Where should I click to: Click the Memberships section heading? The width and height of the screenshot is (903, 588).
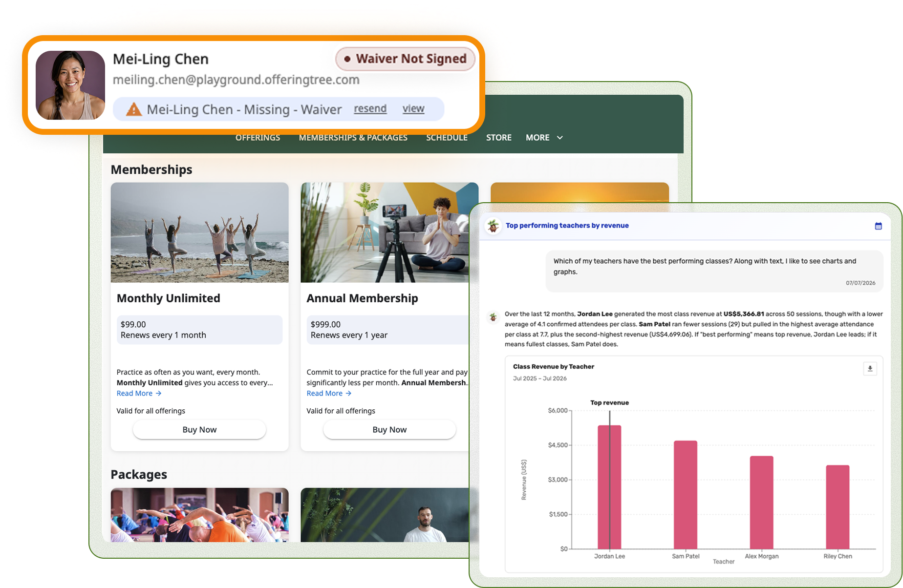pos(151,169)
